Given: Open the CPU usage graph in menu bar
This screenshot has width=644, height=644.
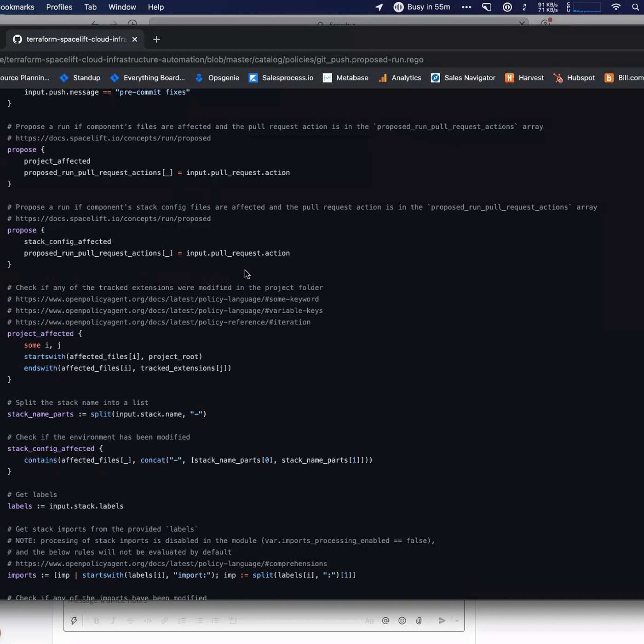Looking at the screenshot, I should pos(584,7).
